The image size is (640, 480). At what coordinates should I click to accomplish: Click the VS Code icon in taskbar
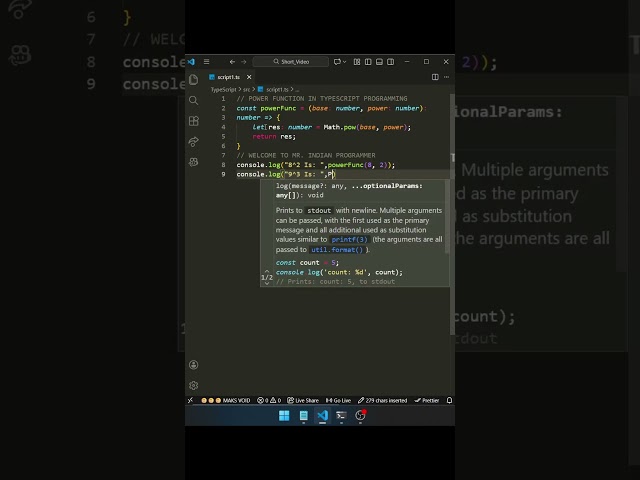click(322, 416)
